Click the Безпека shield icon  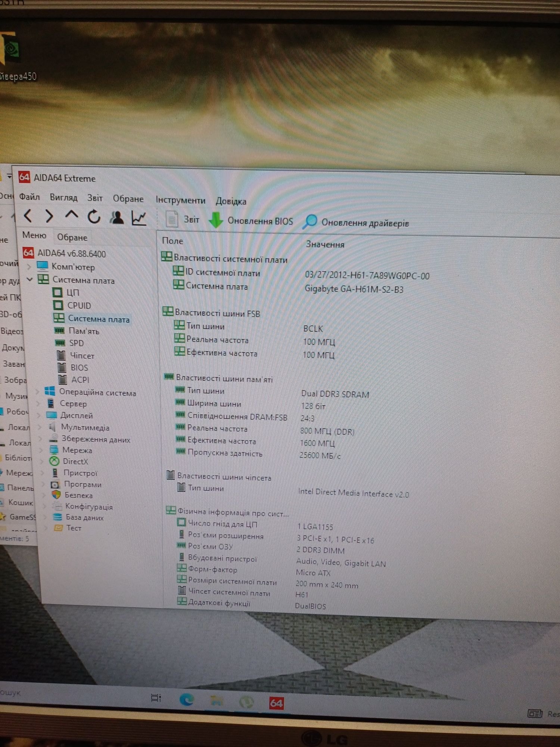pyautogui.click(x=56, y=495)
